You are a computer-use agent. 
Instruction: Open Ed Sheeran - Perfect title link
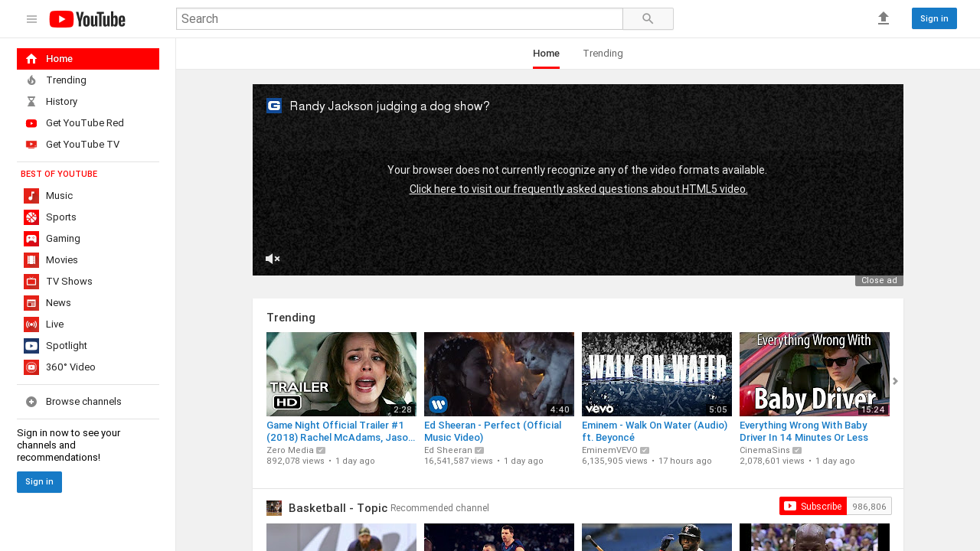click(x=493, y=432)
